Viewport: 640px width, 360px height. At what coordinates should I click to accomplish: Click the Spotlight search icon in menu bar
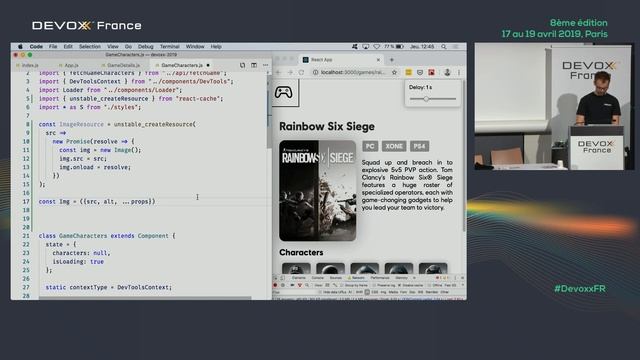[x=444, y=47]
